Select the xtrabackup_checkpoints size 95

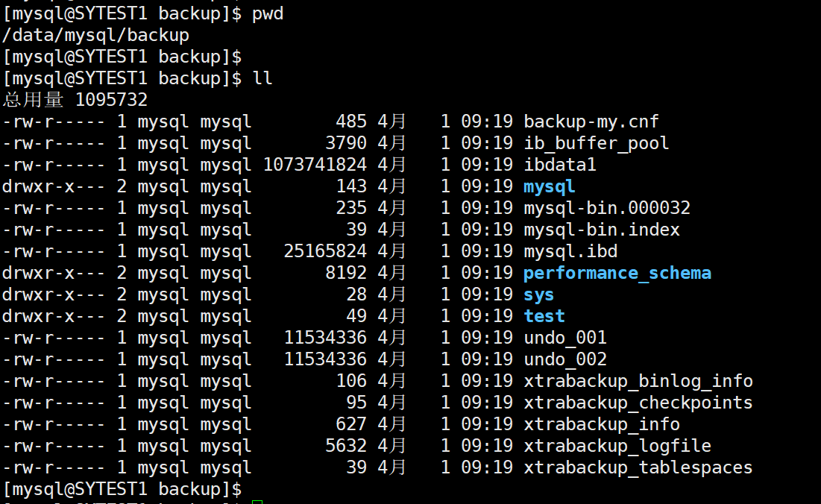[356, 403]
